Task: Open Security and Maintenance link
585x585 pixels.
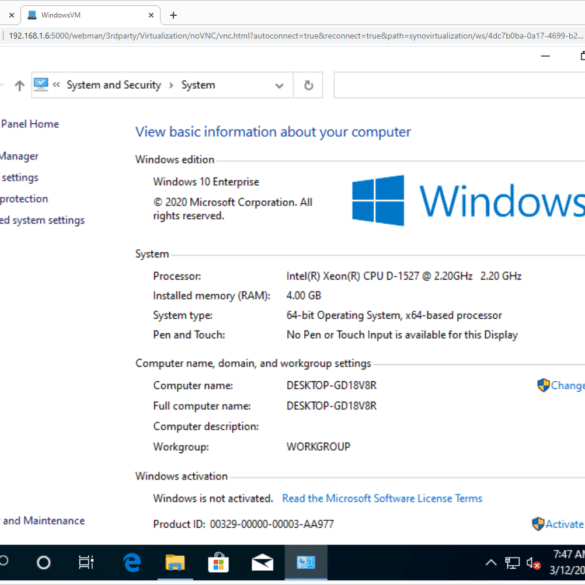Action: 43,520
